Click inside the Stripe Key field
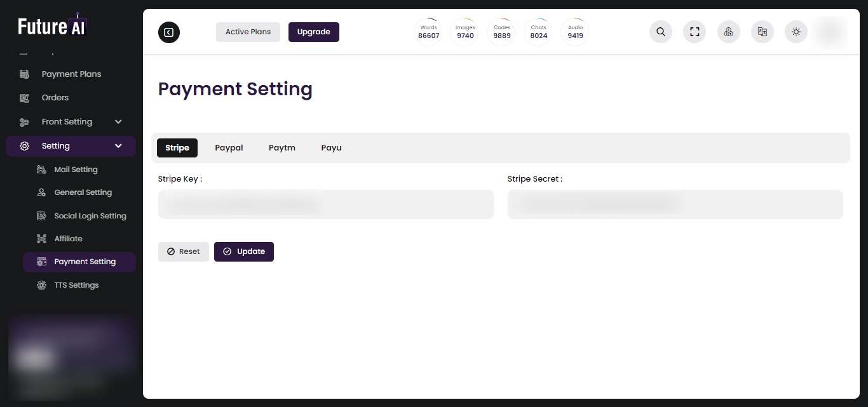 (x=325, y=204)
